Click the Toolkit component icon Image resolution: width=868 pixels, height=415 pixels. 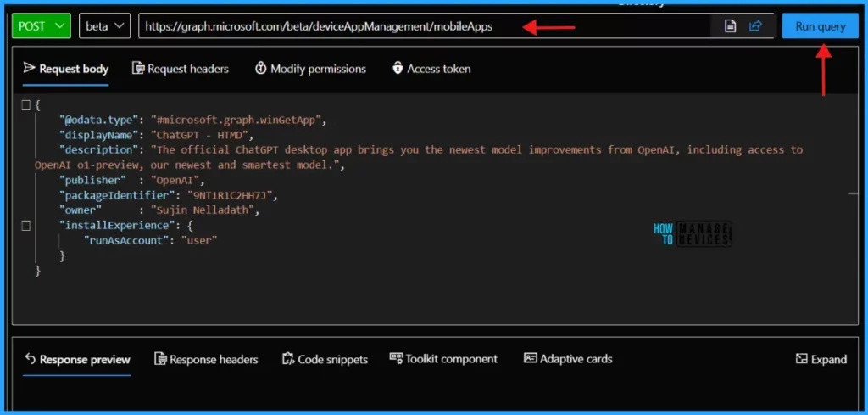pos(396,357)
